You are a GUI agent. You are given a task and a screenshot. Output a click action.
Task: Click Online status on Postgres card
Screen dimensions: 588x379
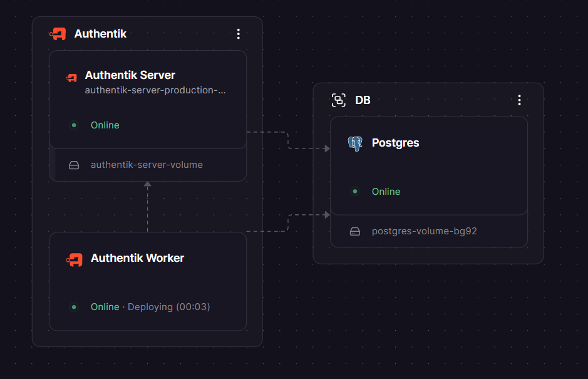click(386, 192)
